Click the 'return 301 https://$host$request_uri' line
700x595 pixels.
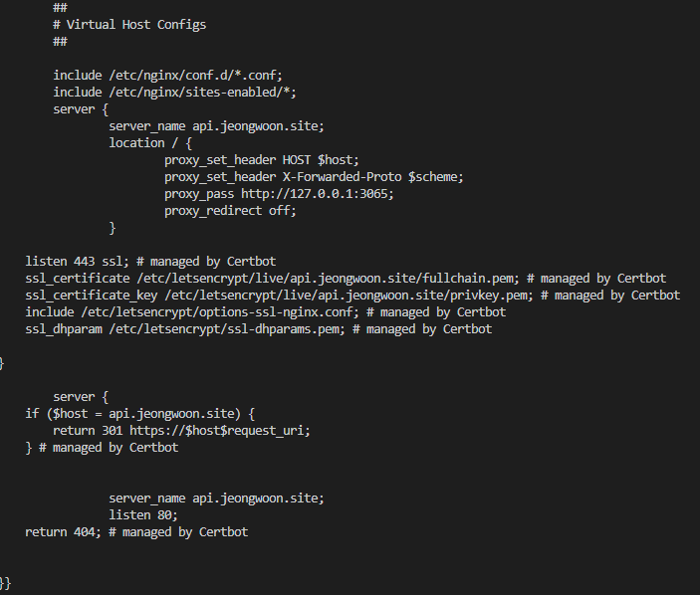point(181,431)
